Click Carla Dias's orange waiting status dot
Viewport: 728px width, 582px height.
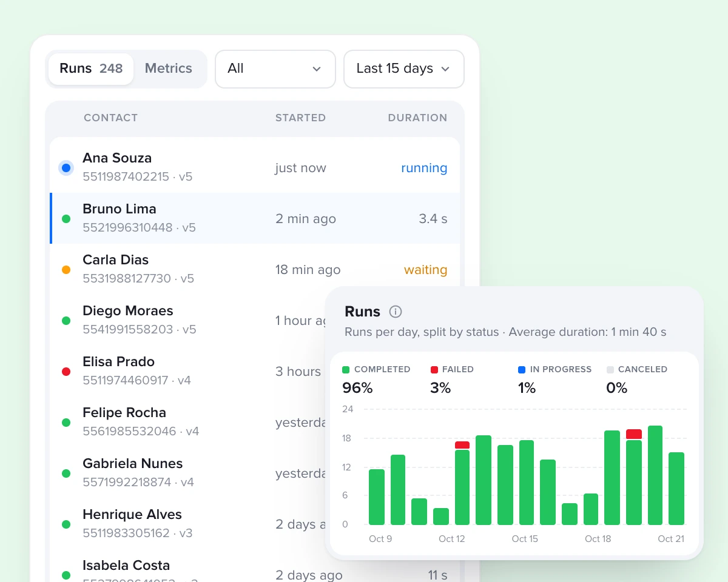66,270
